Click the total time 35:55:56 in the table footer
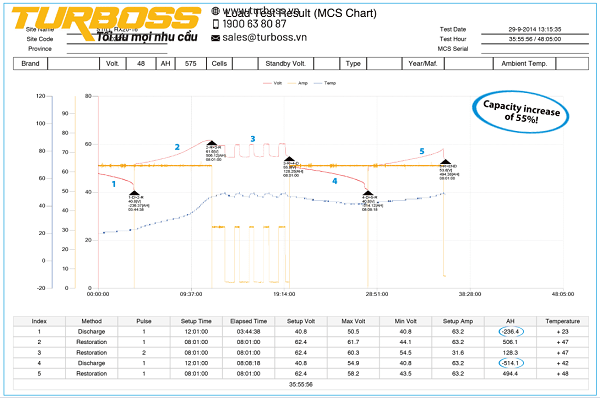600x399 pixels. [301, 384]
